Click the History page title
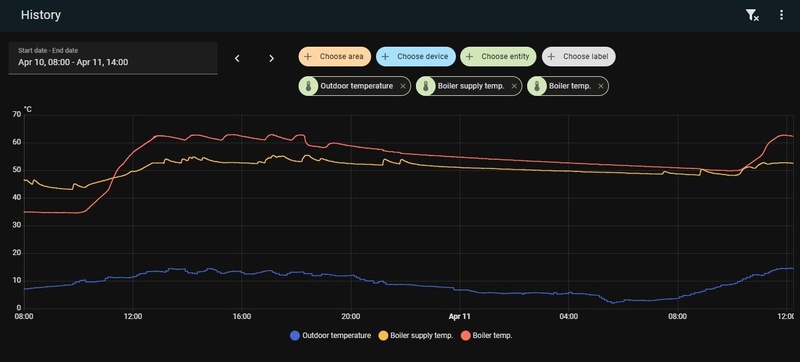Viewport: 800px width, 362px height. point(41,15)
